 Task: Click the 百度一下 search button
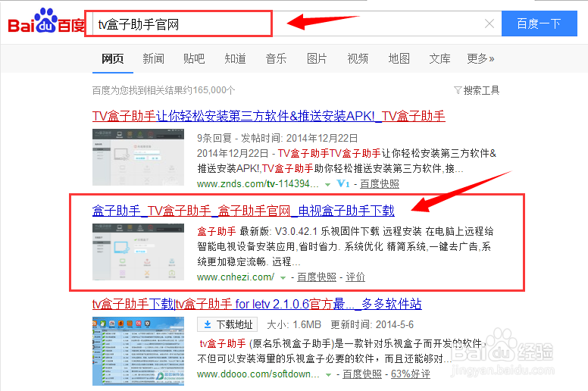pyautogui.click(x=540, y=23)
